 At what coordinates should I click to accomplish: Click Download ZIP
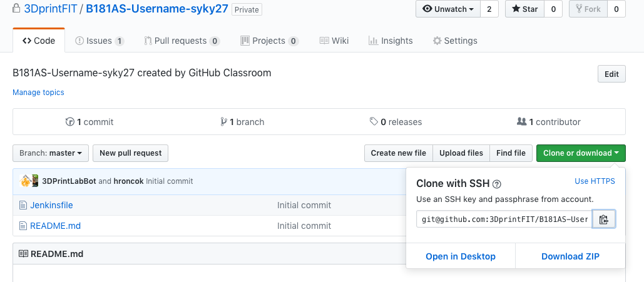pyautogui.click(x=571, y=256)
